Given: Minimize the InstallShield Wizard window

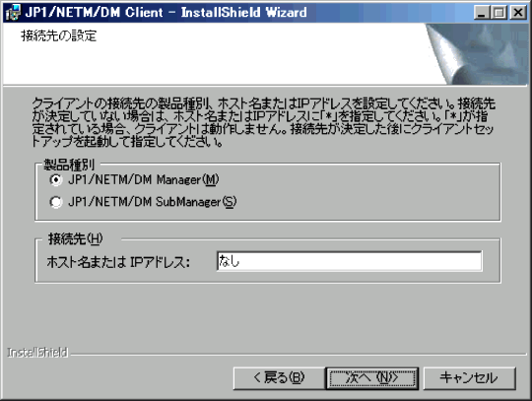Looking at the screenshot, I should [x=482, y=13].
